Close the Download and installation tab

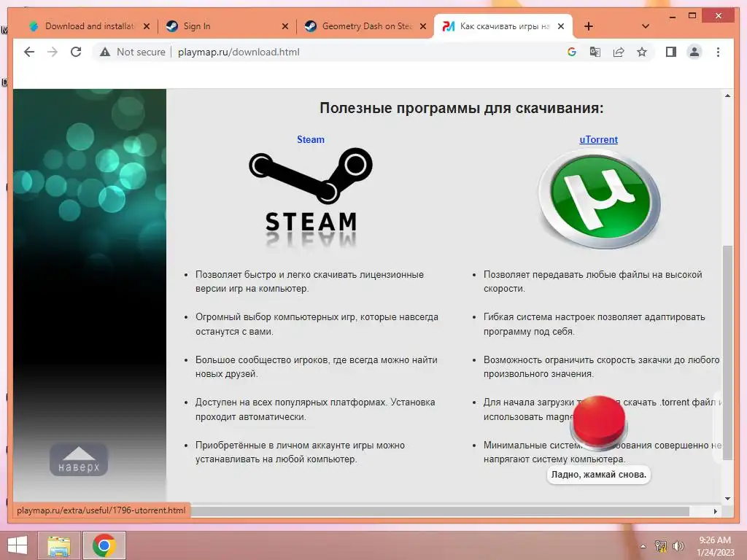click(x=147, y=26)
